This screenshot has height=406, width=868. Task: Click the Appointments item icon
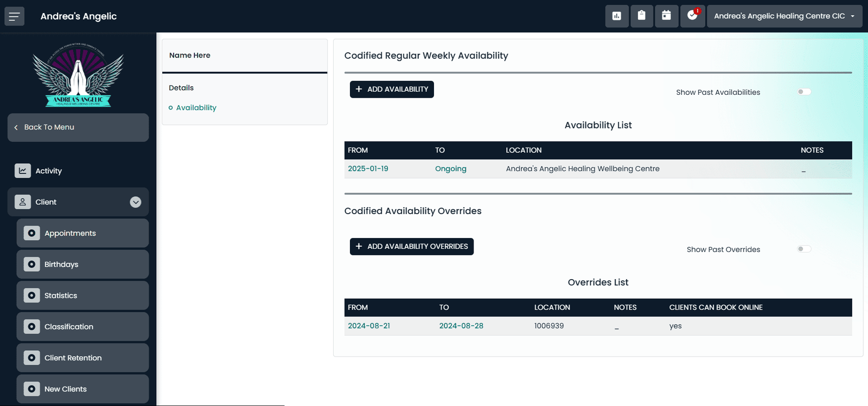point(31,233)
